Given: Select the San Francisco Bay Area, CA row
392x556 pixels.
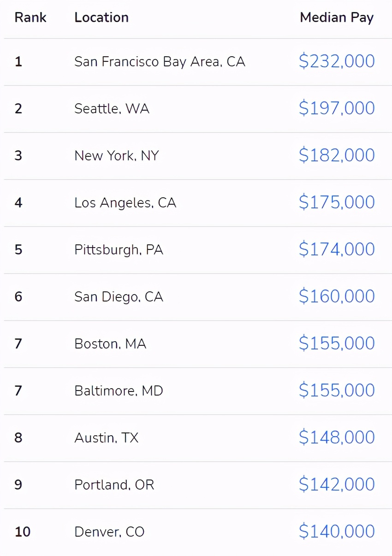Looking at the screenshot, I should [196, 62].
